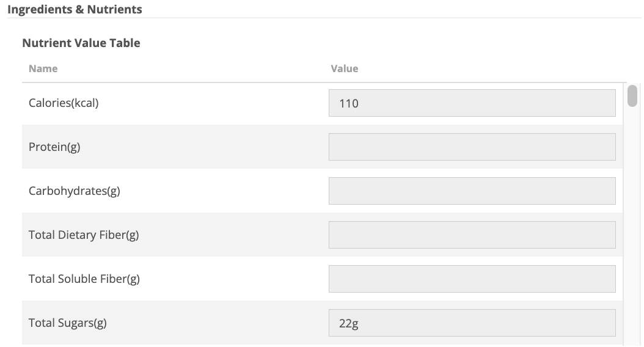
Task: Click the Value column header
Action: coord(345,68)
